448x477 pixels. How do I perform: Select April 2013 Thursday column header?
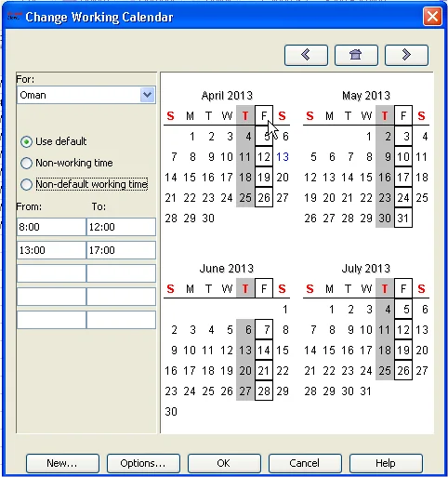coord(245,115)
